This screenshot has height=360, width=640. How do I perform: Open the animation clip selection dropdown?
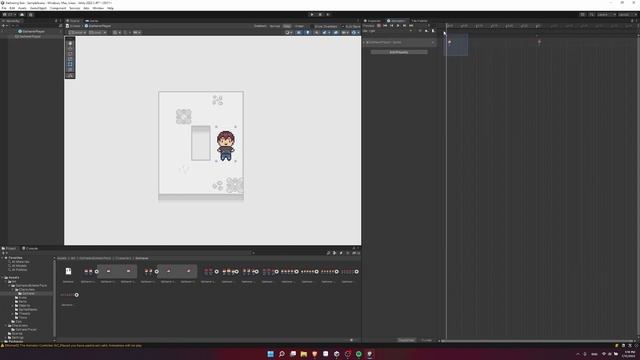click(x=388, y=31)
